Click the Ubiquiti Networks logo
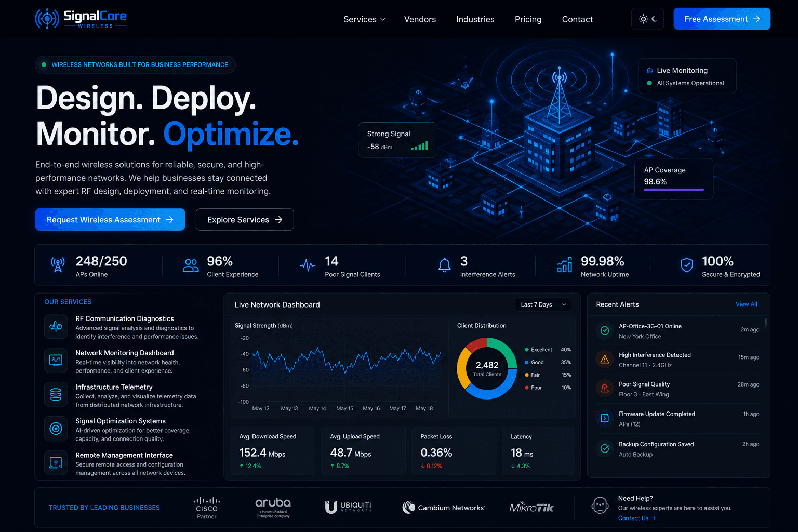This screenshot has height=532, width=798. point(349,507)
